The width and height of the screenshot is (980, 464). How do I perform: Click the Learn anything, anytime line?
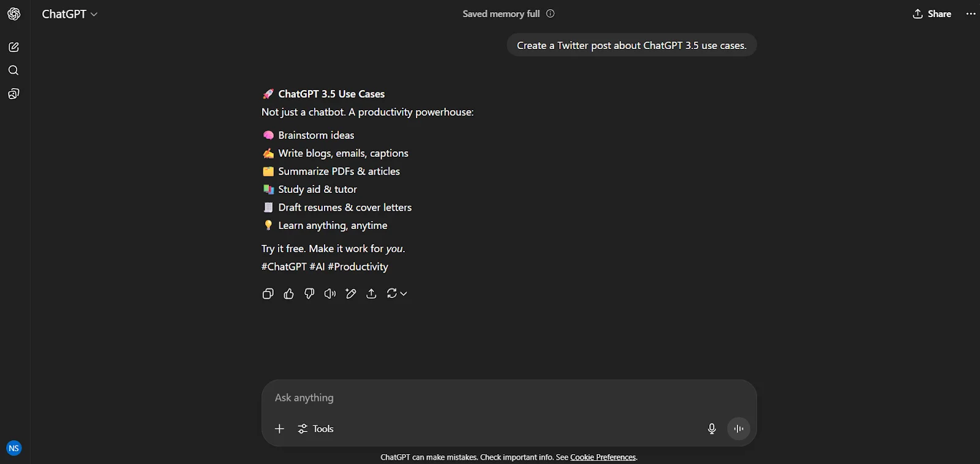325,225
